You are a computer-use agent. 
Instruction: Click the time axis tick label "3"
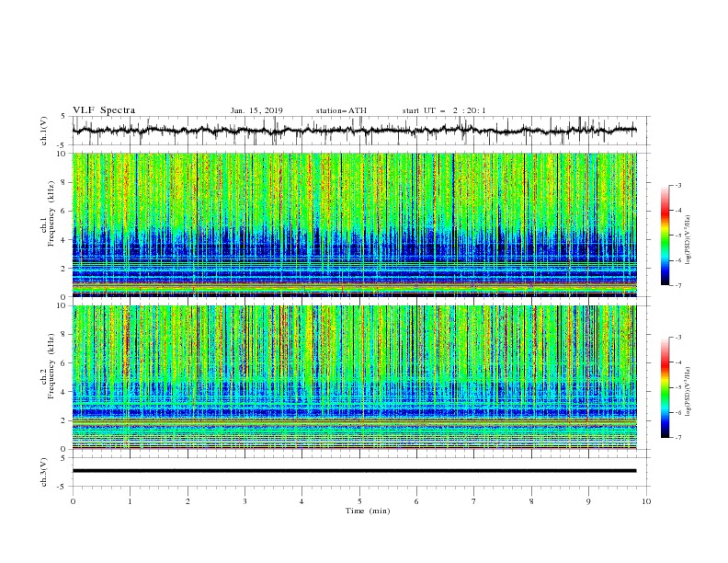pos(245,501)
